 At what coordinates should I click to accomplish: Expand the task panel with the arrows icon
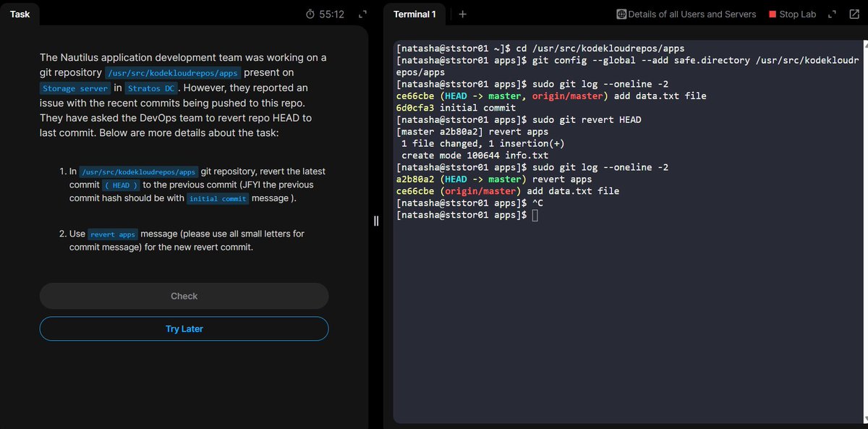tap(362, 14)
